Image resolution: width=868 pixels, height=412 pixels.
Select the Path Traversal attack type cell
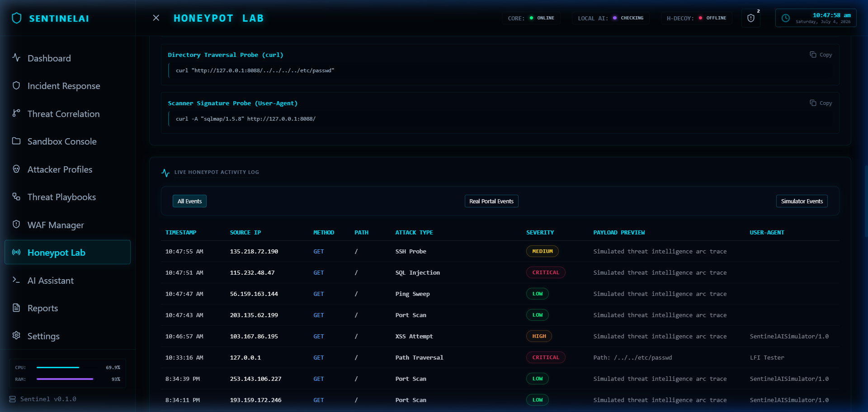click(x=419, y=357)
